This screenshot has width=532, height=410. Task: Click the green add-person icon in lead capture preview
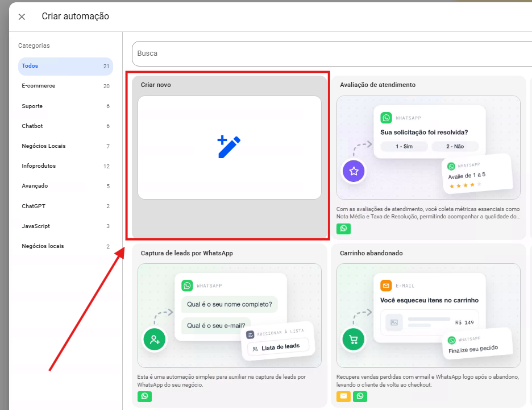[x=155, y=339]
